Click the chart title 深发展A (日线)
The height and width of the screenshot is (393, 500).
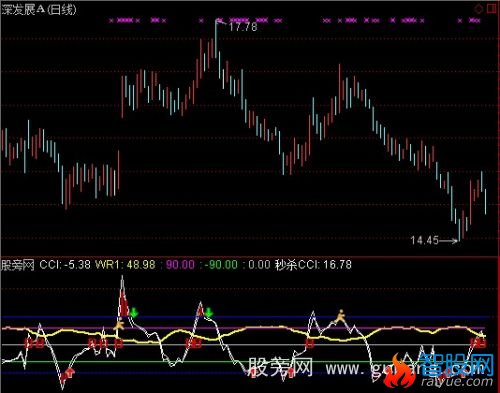[39, 10]
